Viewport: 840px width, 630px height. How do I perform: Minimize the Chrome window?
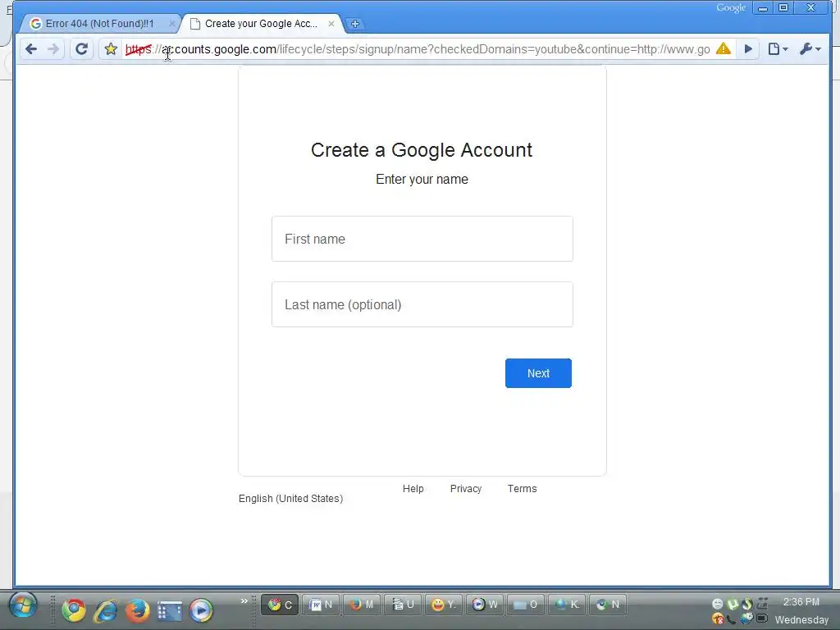(762, 8)
